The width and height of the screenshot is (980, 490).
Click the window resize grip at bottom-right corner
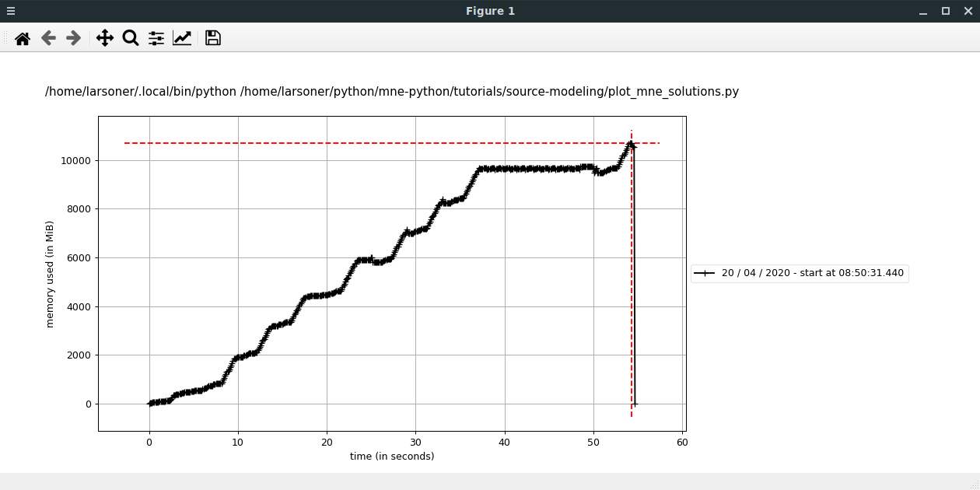pyautogui.click(x=974, y=485)
